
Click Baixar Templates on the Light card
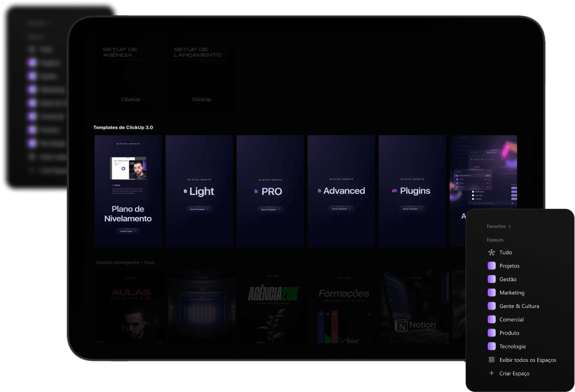(x=199, y=209)
